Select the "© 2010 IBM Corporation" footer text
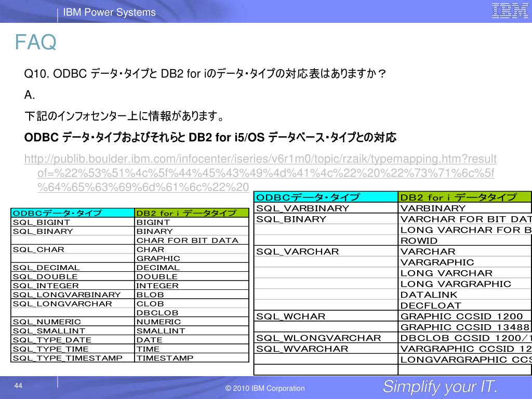The width and height of the screenshot is (532, 399). point(265,388)
